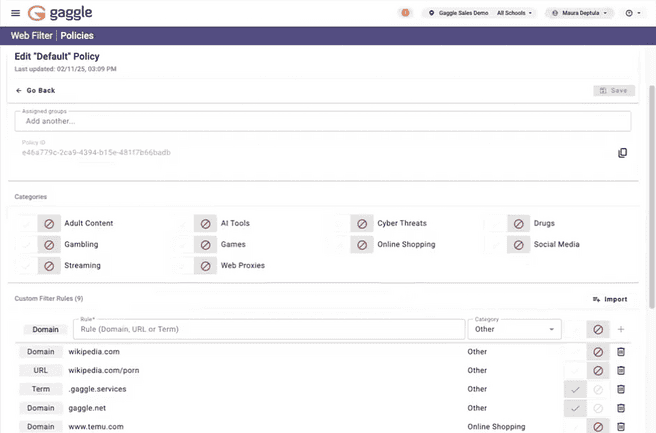Delete the gaggle.net domain rule
Image resolution: width=656 pixels, height=433 pixels.
pyautogui.click(x=621, y=408)
